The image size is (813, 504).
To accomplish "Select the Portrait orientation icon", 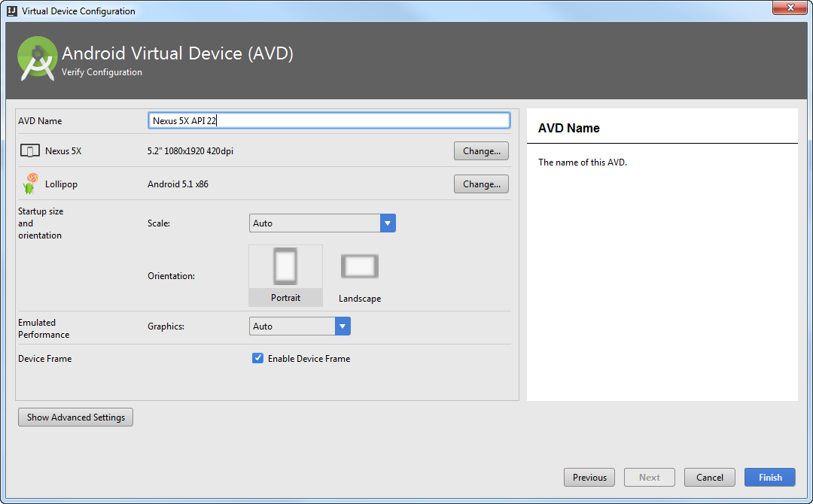I will tap(285, 268).
